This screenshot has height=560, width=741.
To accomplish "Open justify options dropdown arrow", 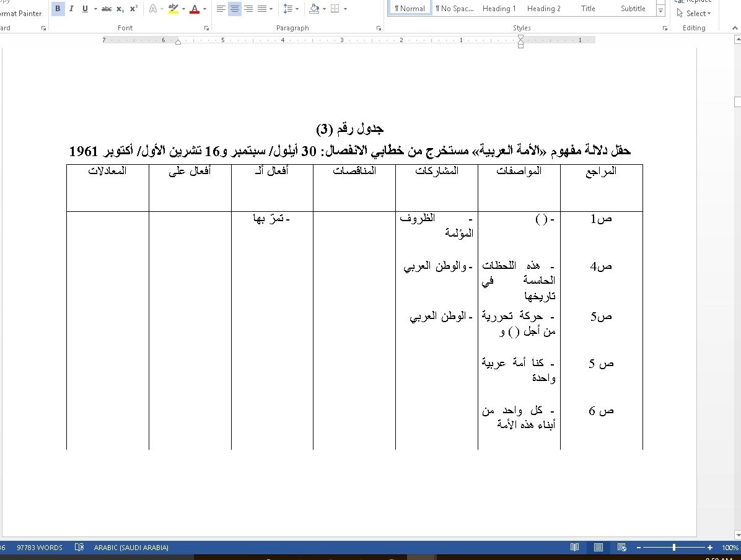I will click(271, 9).
